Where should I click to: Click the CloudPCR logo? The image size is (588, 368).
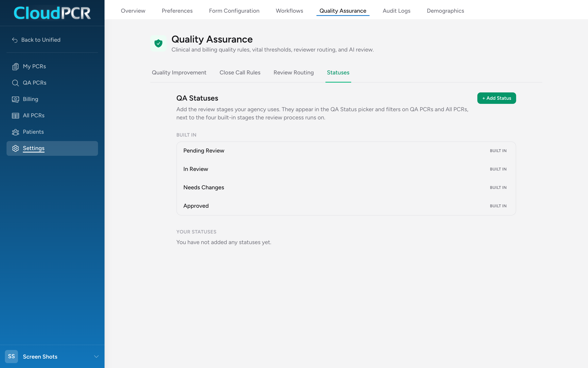[52, 13]
